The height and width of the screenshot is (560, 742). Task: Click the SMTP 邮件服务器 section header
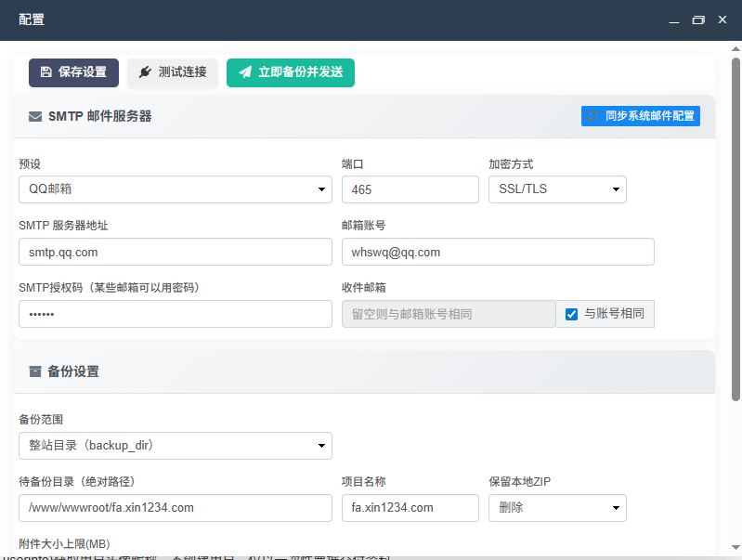click(x=364, y=116)
